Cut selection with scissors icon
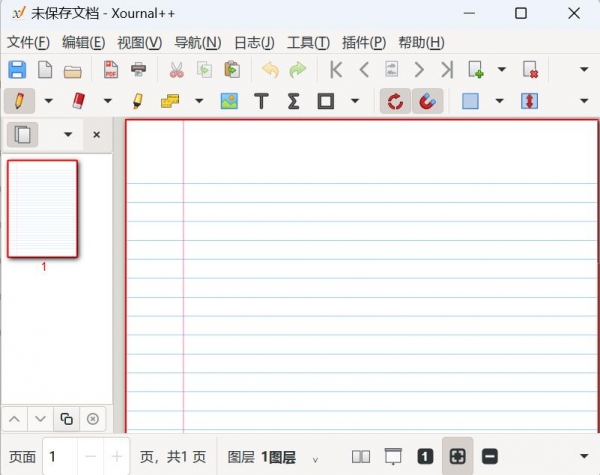 pos(176,70)
